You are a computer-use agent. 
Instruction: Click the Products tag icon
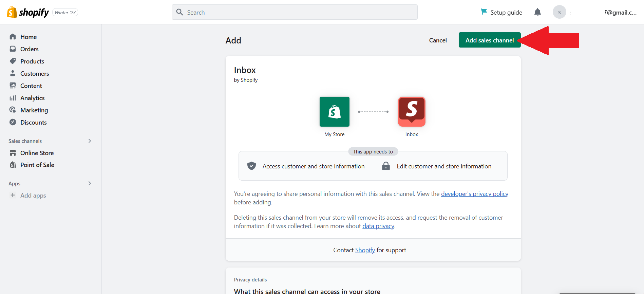[13, 61]
